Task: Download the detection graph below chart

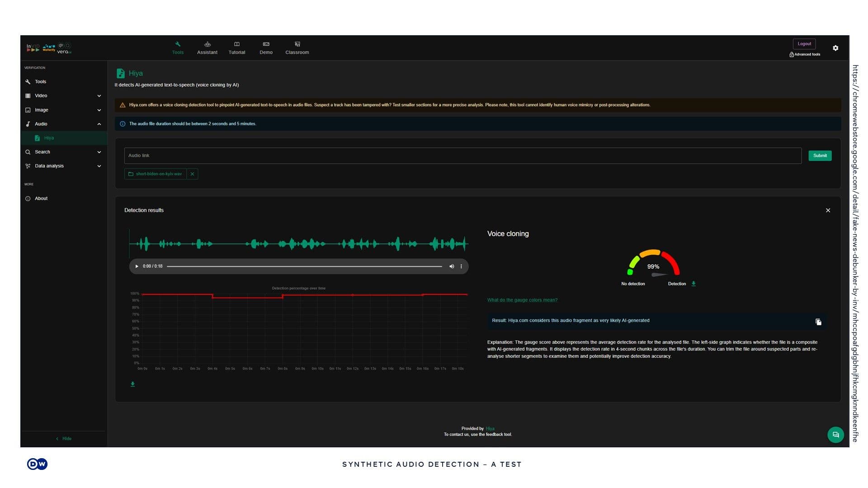Action: (132, 384)
